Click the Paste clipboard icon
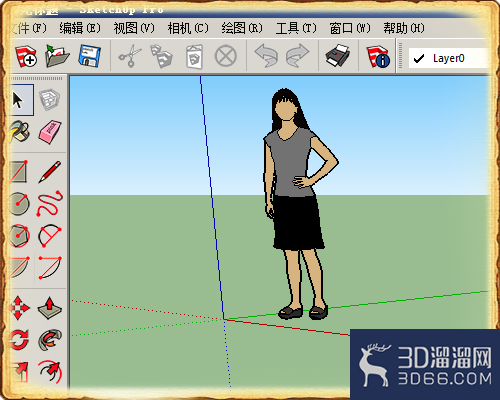Image resolution: width=500 pixels, height=400 pixels. click(194, 57)
